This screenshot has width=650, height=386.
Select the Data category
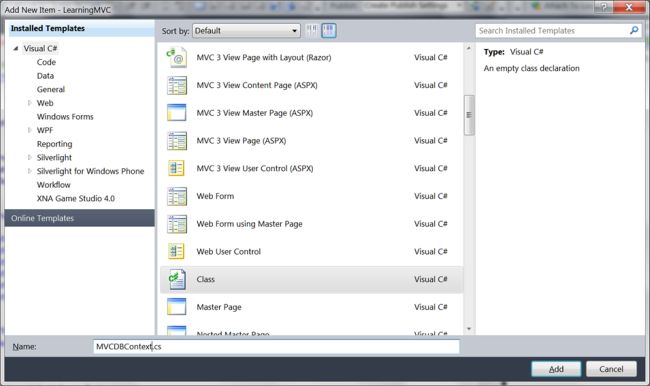tap(45, 76)
